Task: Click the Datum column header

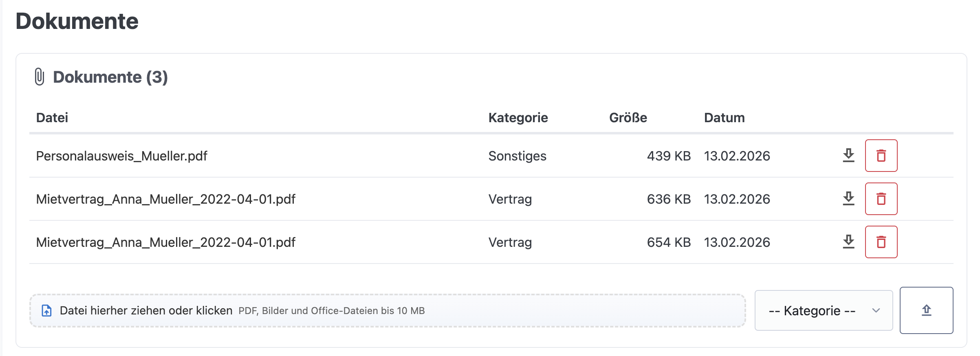Action: (724, 118)
